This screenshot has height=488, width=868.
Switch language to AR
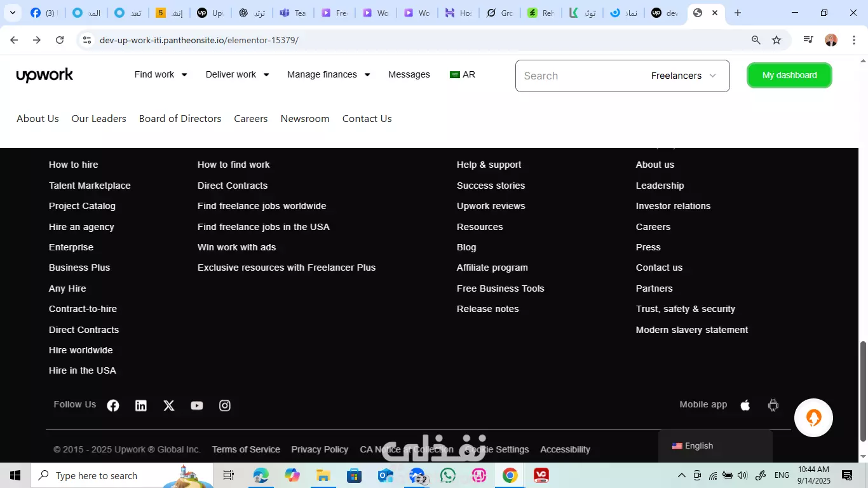coord(463,74)
